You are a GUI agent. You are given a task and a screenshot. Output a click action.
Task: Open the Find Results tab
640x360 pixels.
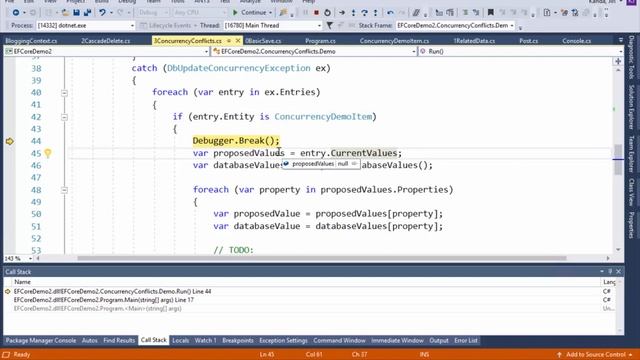point(119,340)
